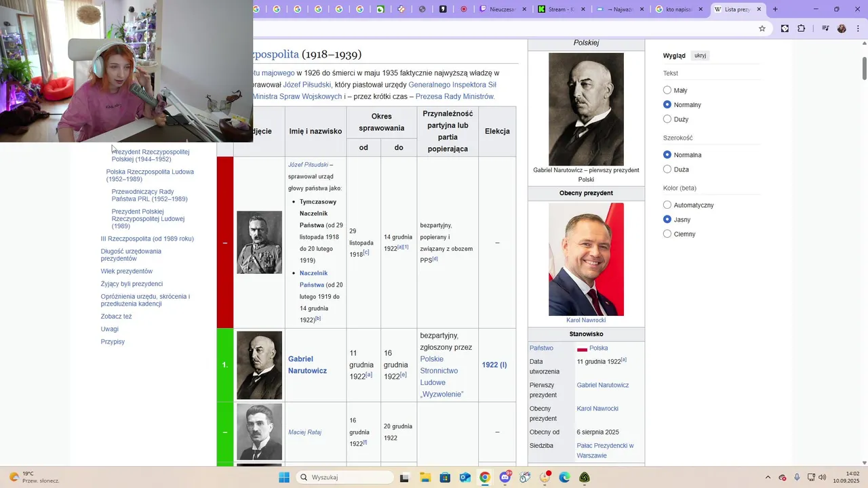Show hidden system tray icons

(768, 477)
